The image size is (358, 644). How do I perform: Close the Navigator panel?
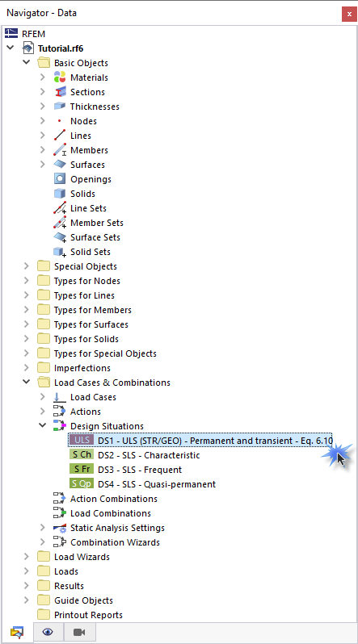click(x=349, y=14)
